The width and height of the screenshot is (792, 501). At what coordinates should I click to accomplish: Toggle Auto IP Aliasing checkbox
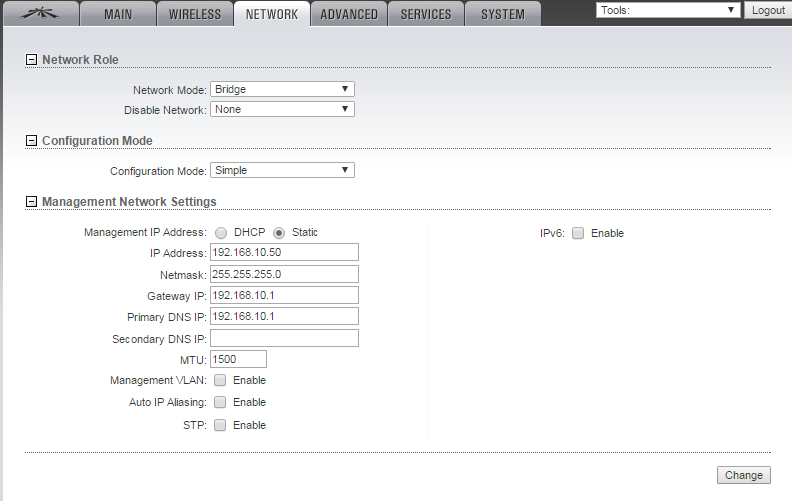click(x=220, y=402)
